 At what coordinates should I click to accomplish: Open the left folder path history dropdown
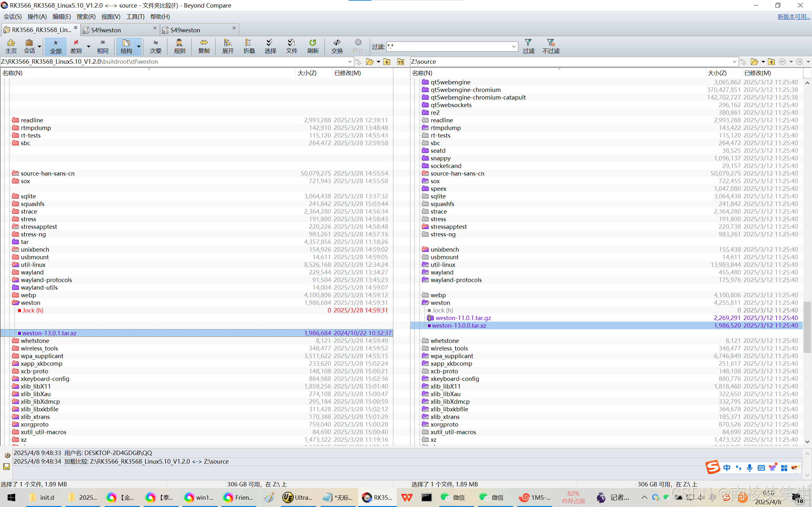point(350,62)
